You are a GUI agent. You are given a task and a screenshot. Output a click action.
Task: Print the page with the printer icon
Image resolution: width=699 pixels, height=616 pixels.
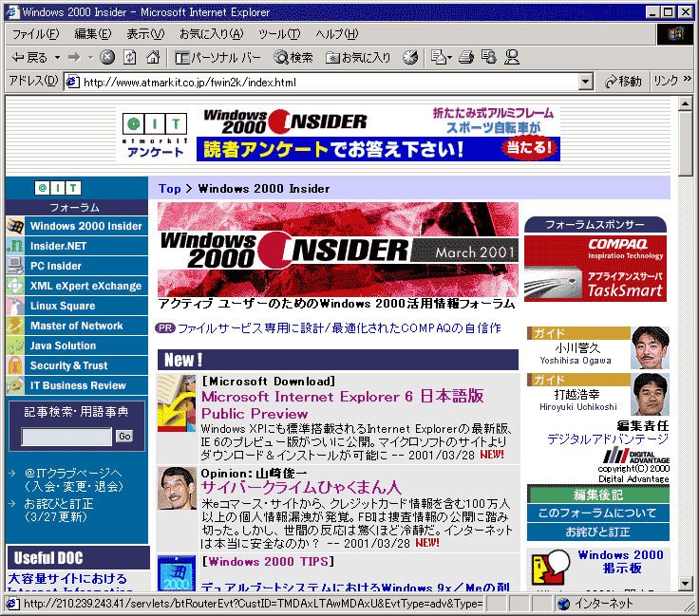click(466, 58)
